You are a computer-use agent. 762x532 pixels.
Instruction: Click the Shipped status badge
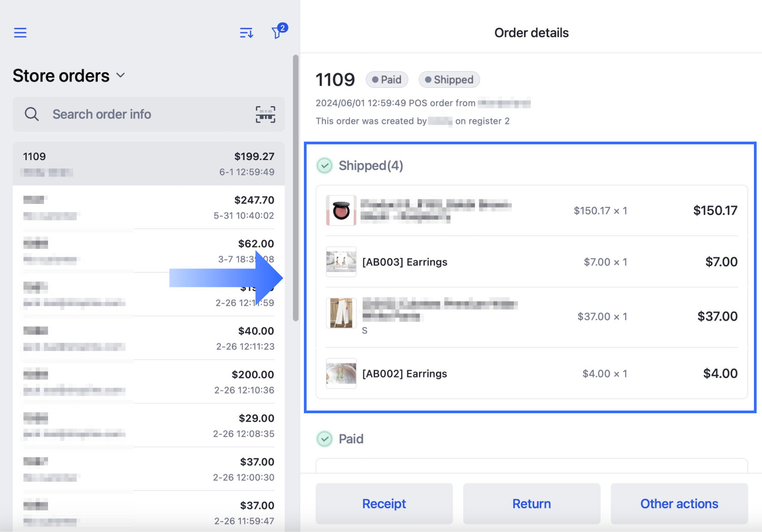coord(449,80)
